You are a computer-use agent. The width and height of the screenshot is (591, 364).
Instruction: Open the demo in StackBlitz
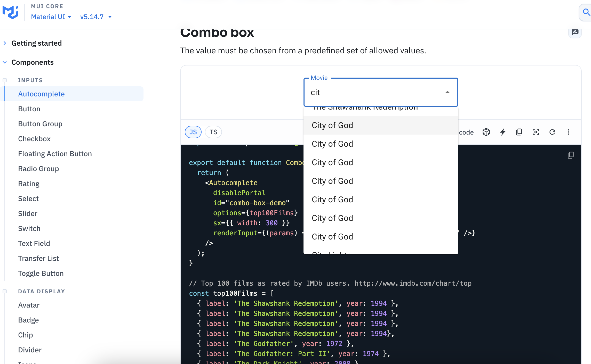tap(502, 132)
